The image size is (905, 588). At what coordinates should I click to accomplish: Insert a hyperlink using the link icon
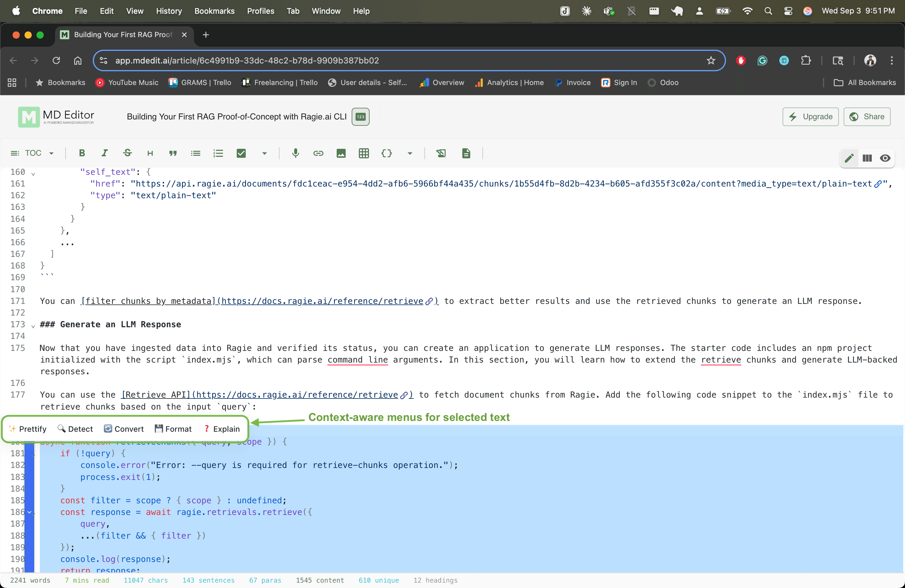[318, 153]
